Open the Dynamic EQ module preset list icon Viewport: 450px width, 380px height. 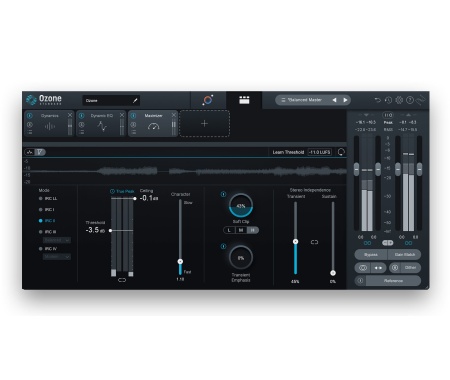82,132
